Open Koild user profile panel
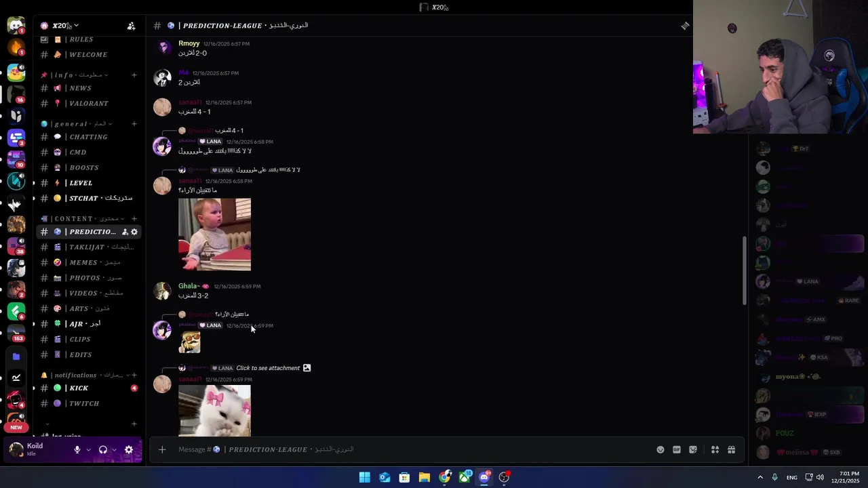The width and height of the screenshot is (868, 488). (x=35, y=449)
